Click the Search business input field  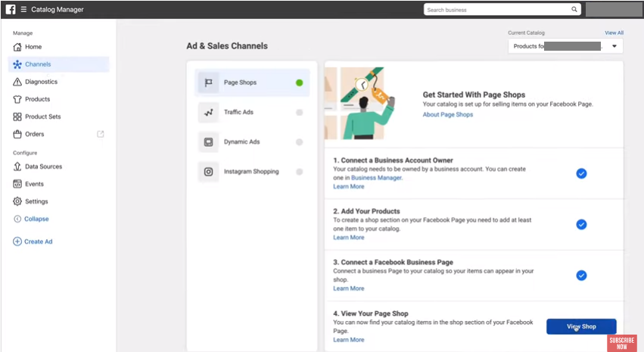(496, 10)
